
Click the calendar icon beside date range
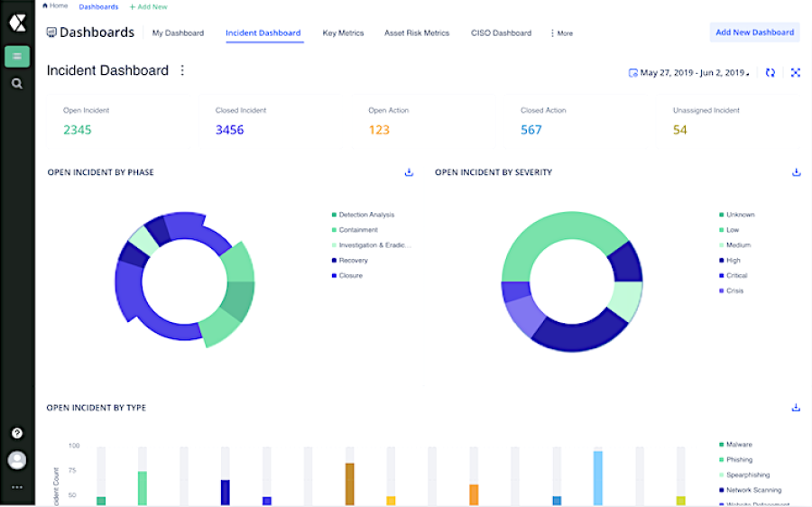click(x=632, y=73)
